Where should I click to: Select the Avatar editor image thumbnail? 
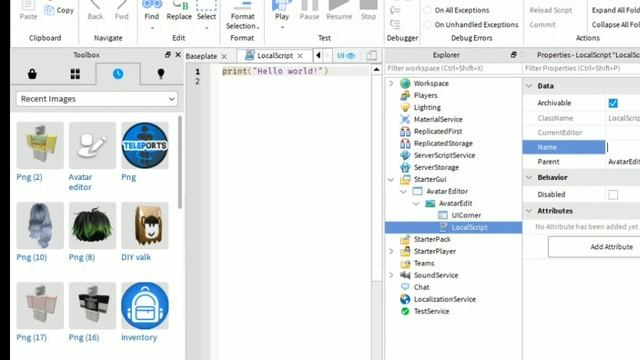coord(92,145)
